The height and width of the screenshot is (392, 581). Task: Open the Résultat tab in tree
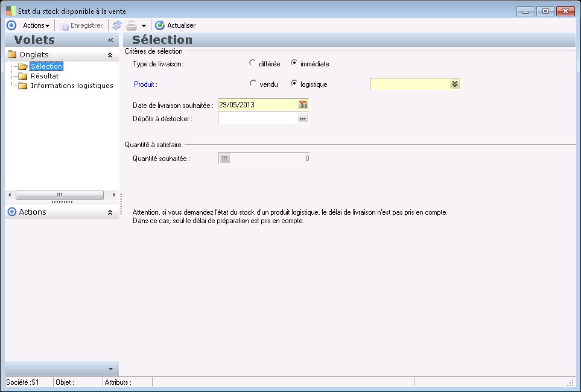(x=45, y=76)
